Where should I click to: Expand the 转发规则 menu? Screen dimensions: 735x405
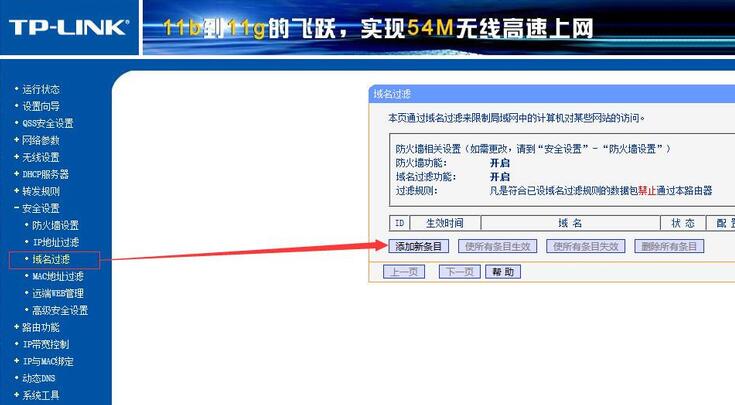(41, 191)
